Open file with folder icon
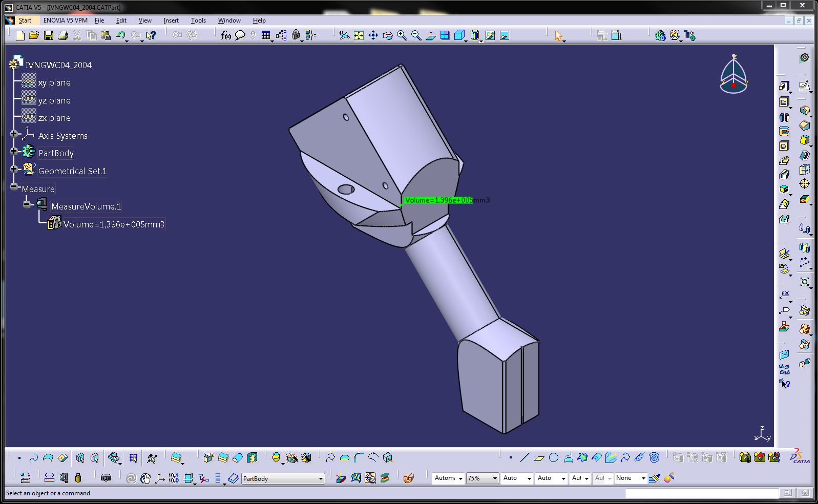818x504 pixels. 34,35
